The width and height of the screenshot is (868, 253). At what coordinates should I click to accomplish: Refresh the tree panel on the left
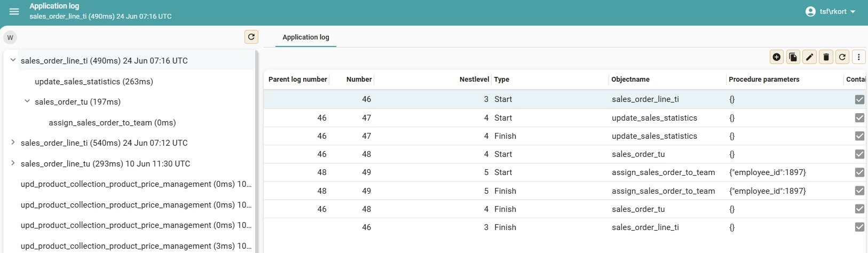click(251, 37)
